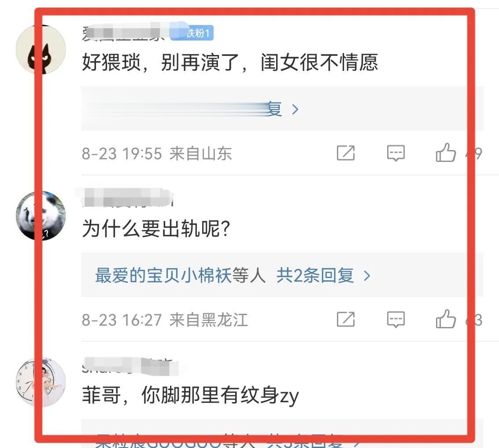Like the comment from Heilongjiang

click(x=446, y=319)
